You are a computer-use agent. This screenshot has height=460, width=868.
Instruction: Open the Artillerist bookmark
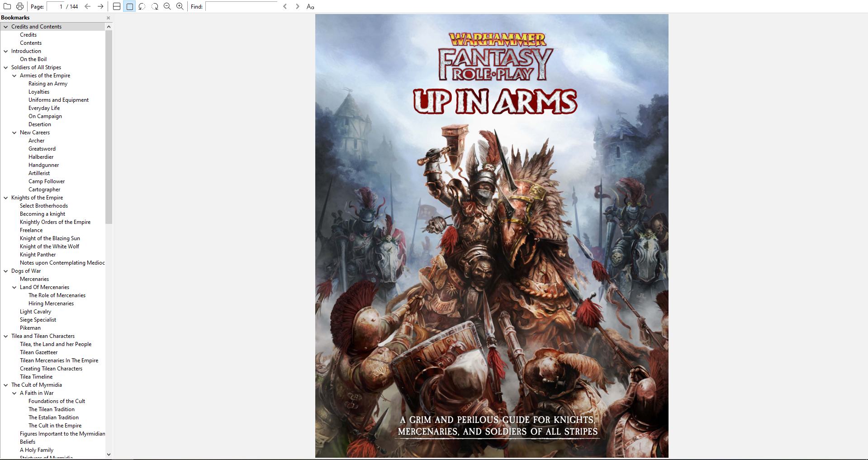(39, 173)
